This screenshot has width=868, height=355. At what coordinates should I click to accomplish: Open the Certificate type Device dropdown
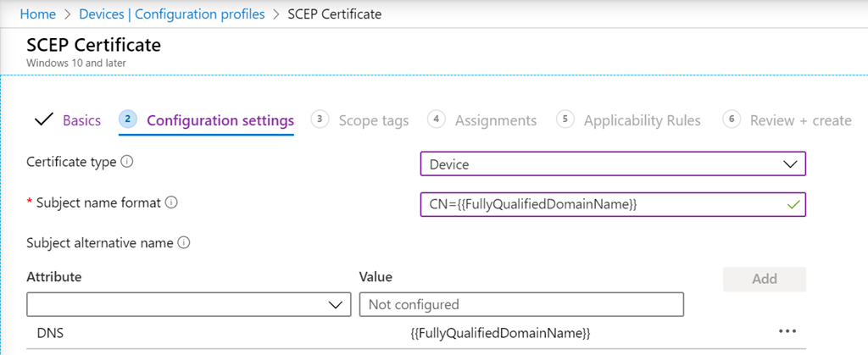pos(612,164)
